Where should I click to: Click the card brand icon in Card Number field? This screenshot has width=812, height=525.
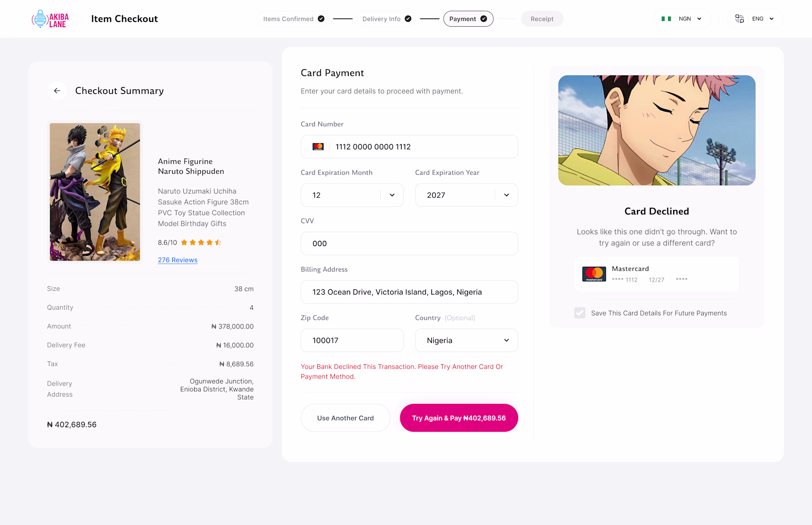318,147
